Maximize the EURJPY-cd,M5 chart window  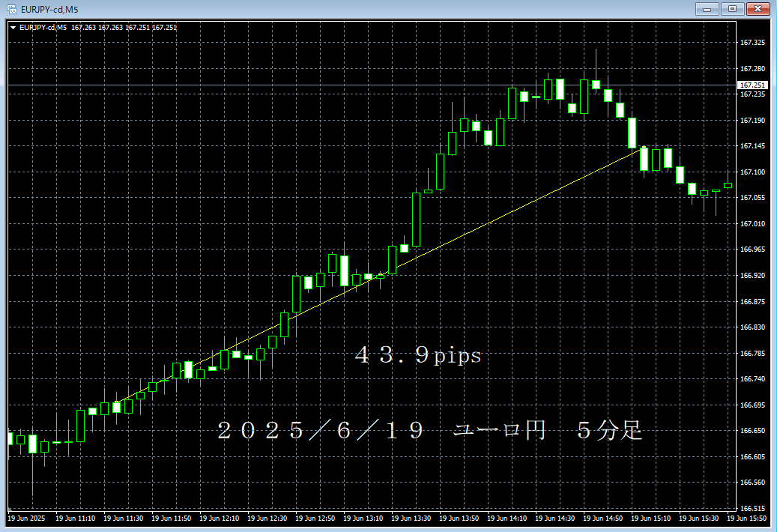(731, 9)
